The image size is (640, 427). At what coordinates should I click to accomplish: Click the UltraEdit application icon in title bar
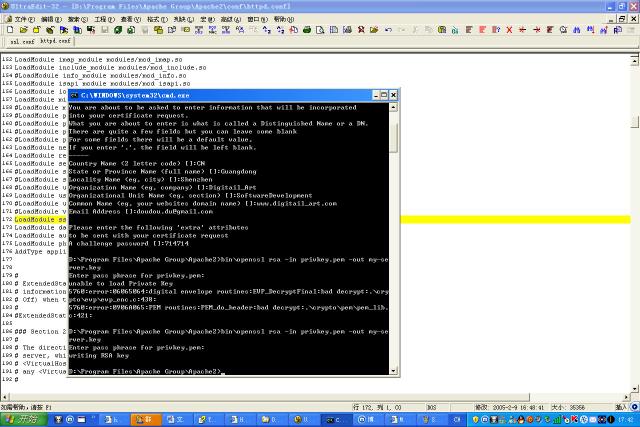(4, 6)
